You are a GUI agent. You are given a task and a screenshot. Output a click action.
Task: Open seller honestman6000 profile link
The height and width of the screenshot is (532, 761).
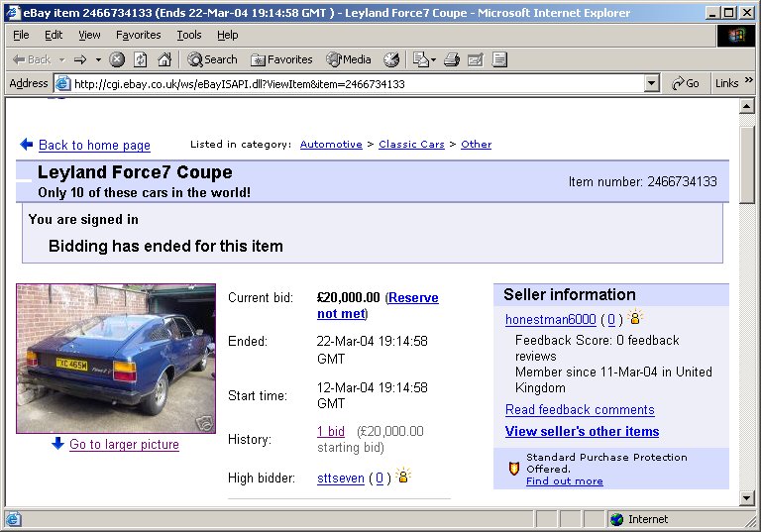click(550, 319)
